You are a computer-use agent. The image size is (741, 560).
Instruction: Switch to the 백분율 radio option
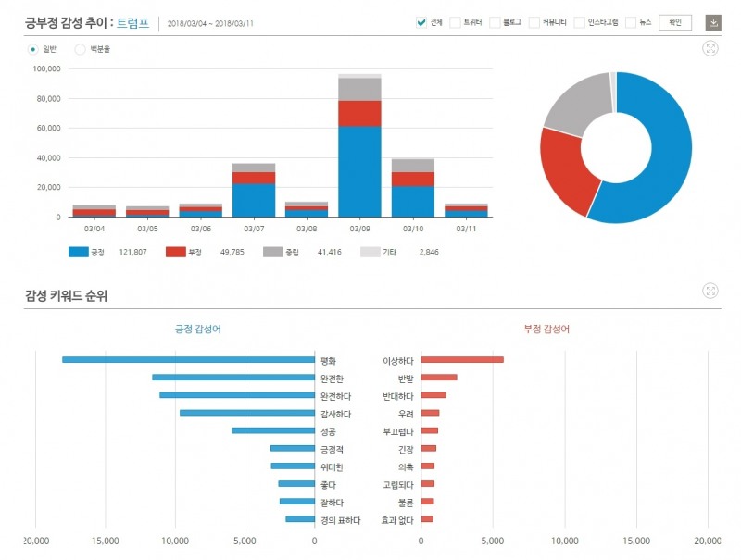[x=80, y=49]
